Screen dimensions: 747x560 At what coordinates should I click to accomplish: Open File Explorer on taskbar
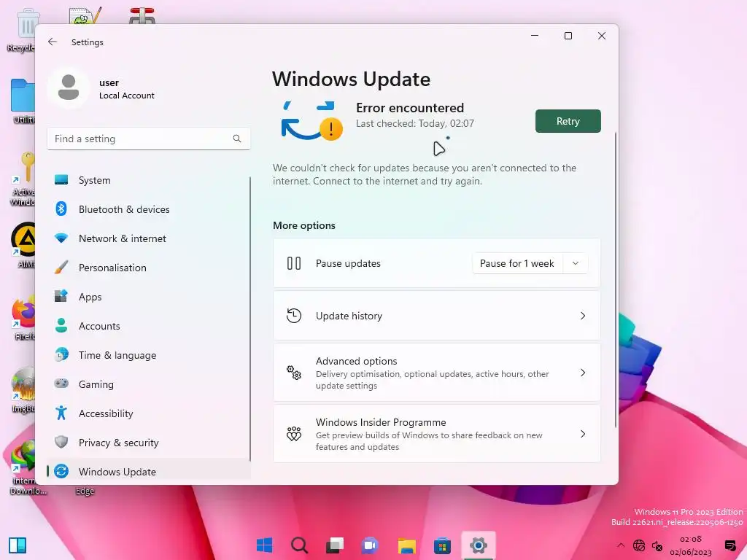tap(407, 545)
